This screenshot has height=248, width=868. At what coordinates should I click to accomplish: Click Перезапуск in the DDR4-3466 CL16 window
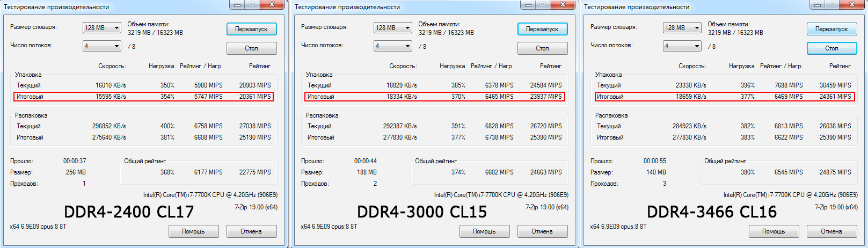(831, 29)
